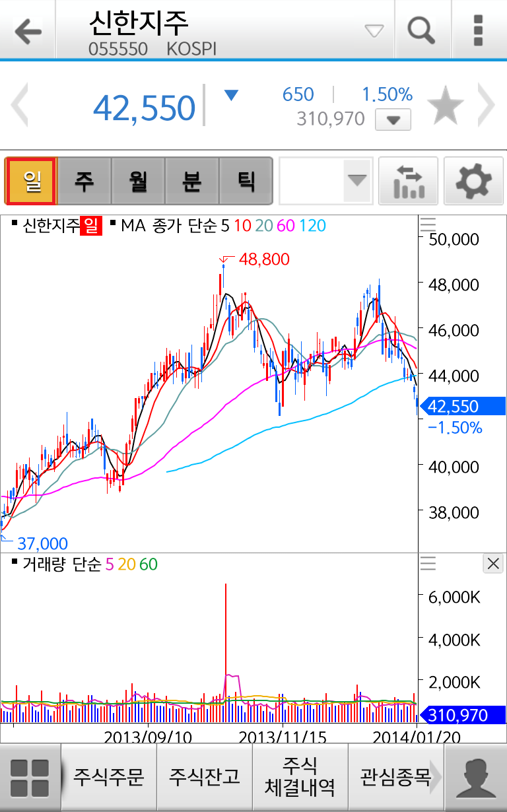Viewport: 507px width, 812px height.
Task: Select the teal MA 20 legend label
Action: tap(264, 226)
